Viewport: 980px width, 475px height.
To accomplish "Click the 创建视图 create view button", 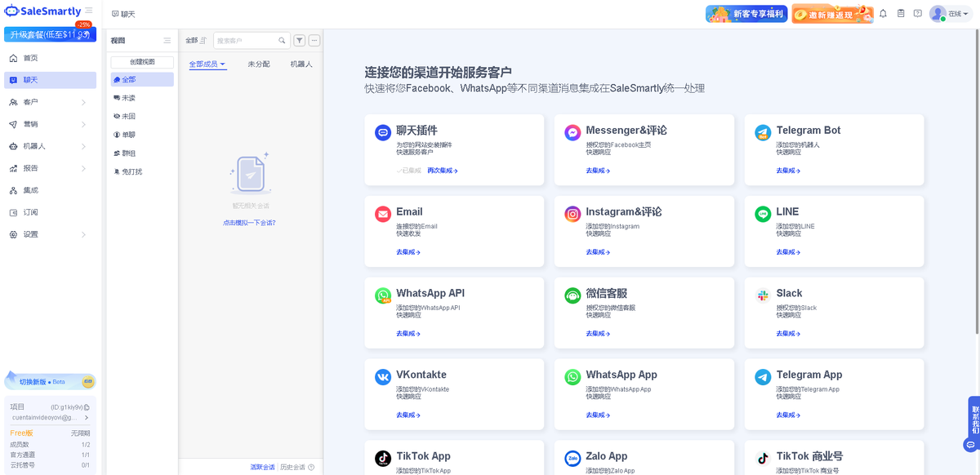I will [x=142, y=62].
